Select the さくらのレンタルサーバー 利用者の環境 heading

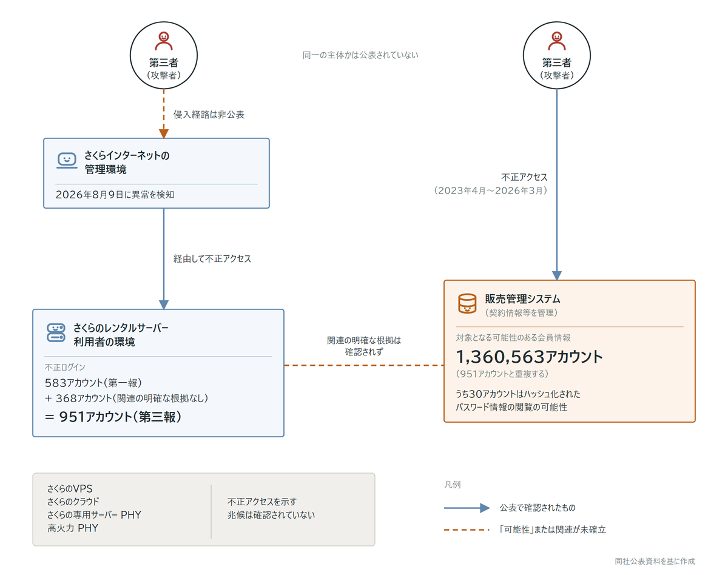pyautogui.click(x=121, y=335)
